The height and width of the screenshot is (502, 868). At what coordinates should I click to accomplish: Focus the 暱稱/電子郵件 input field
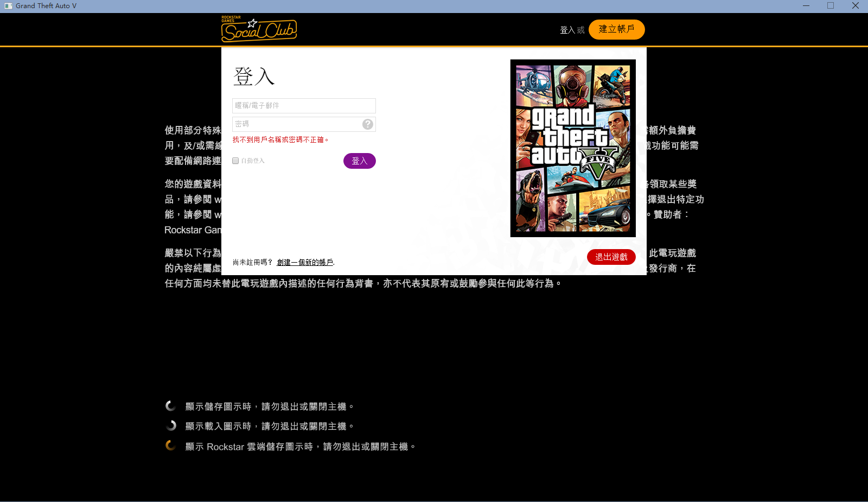tap(304, 106)
